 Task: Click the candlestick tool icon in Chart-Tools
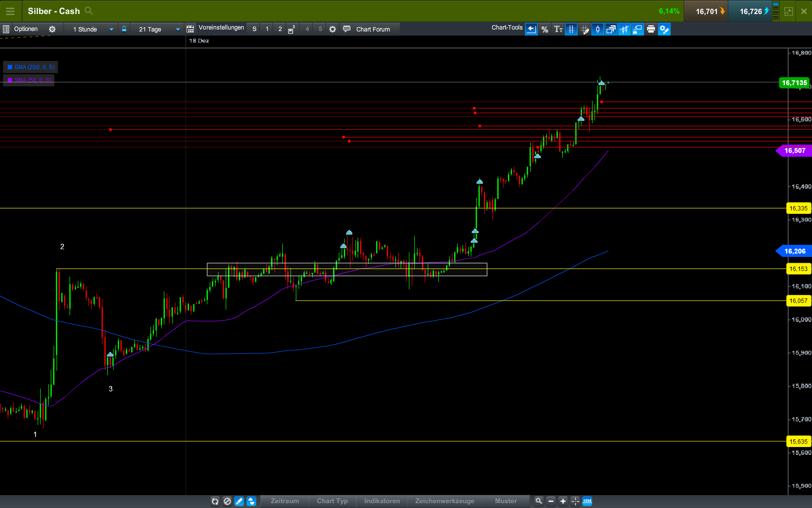click(x=598, y=29)
